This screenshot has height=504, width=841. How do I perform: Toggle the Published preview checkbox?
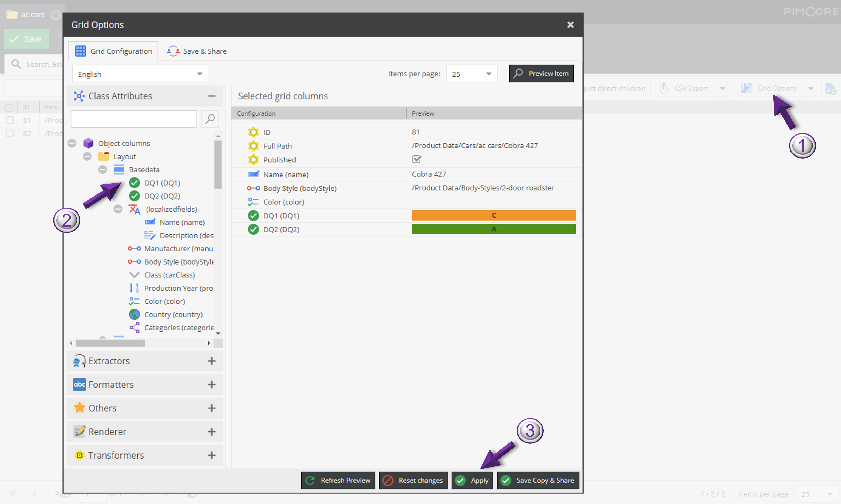click(x=417, y=159)
